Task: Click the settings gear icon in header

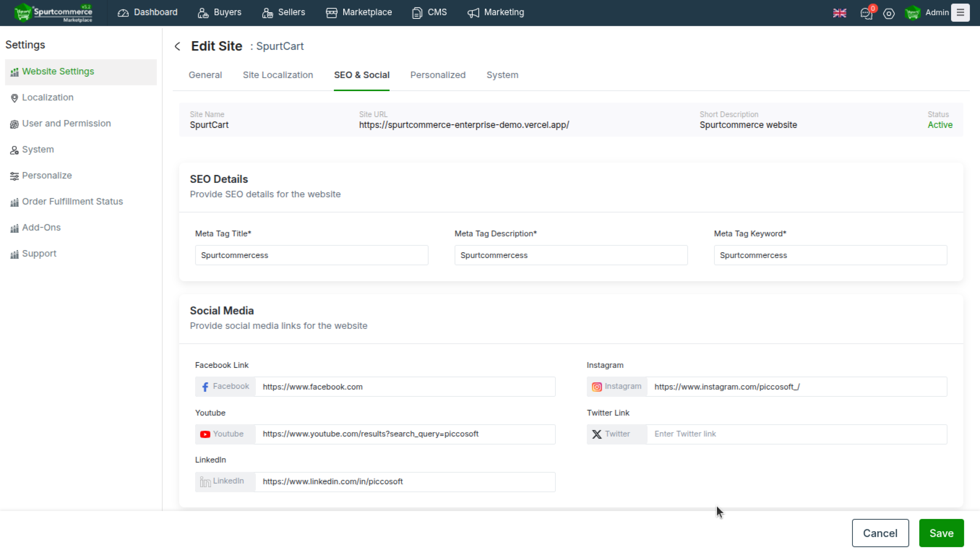Action: click(x=889, y=14)
